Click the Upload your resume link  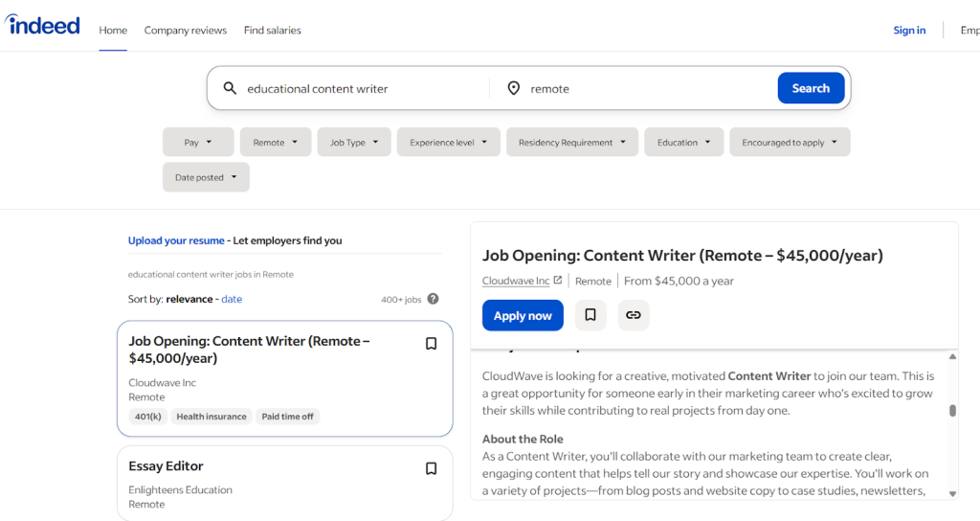pos(176,240)
